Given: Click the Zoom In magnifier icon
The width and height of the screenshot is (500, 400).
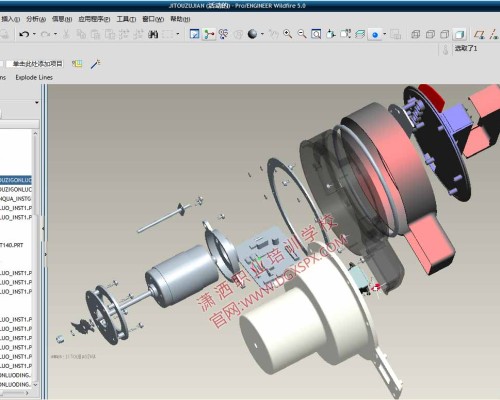Looking at the screenshot, I should [287, 34].
